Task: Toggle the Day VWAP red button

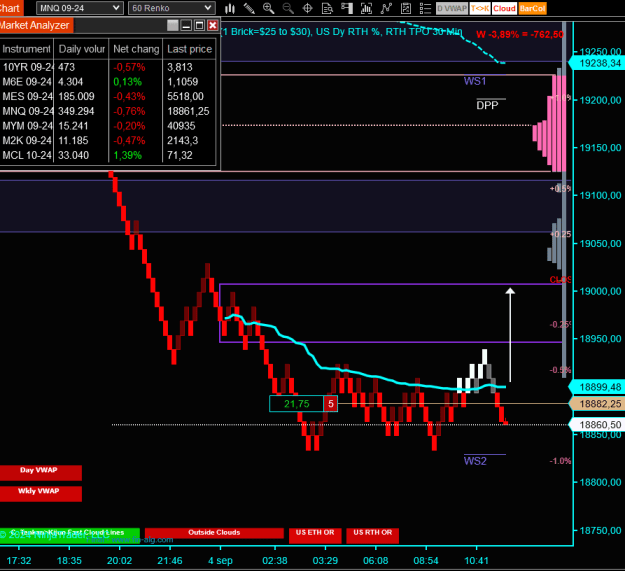Action: (x=40, y=473)
